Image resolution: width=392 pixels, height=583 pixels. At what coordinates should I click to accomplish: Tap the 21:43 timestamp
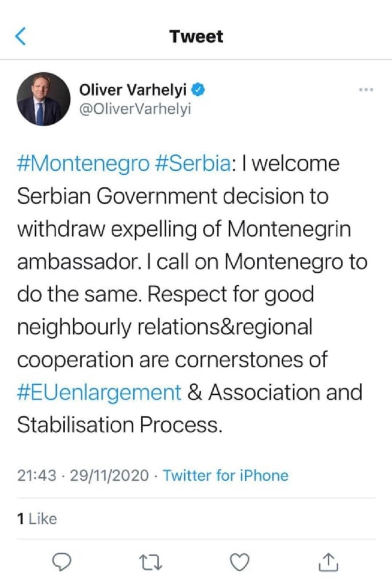[x=37, y=476]
